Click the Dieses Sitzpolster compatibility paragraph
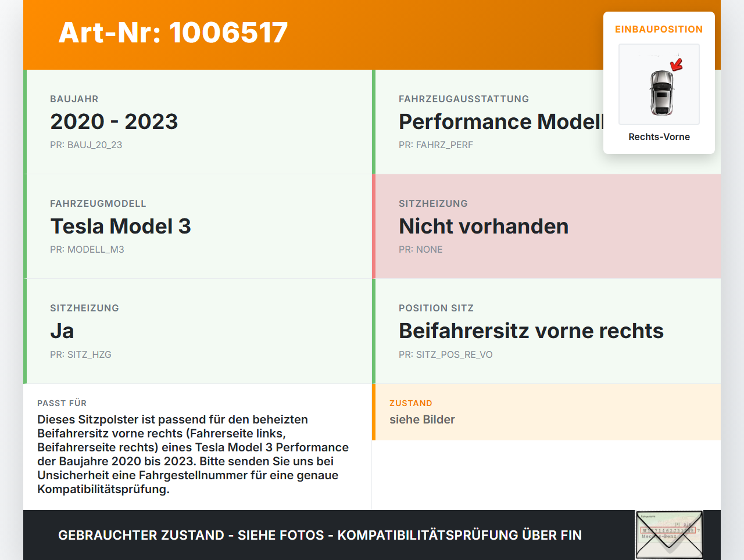 (x=193, y=454)
